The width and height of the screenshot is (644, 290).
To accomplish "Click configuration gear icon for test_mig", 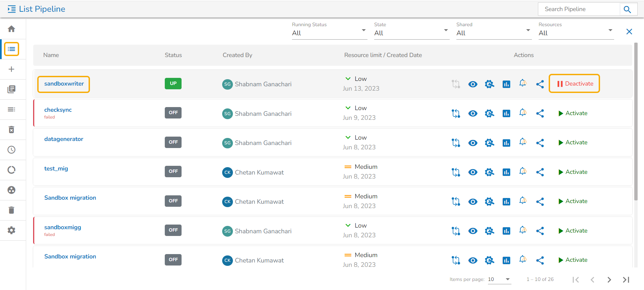I will [489, 172].
